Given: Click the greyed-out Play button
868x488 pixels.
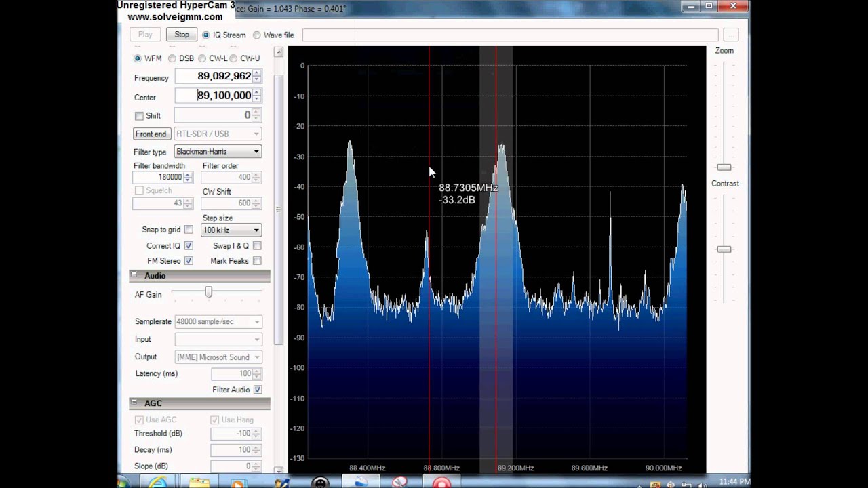Looking at the screenshot, I should click(x=145, y=35).
